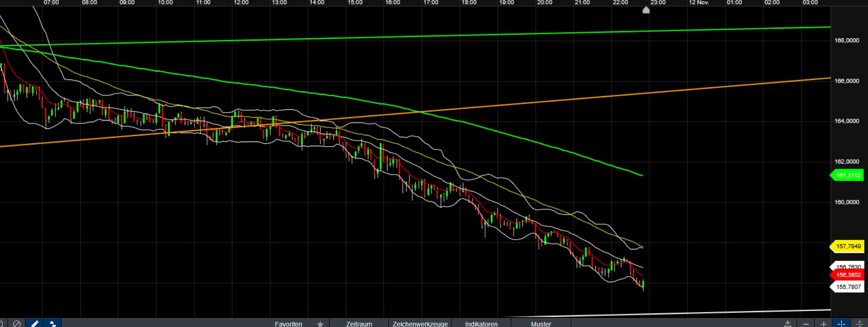
Task: Zoom out with the minus icon
Action: pos(806,324)
